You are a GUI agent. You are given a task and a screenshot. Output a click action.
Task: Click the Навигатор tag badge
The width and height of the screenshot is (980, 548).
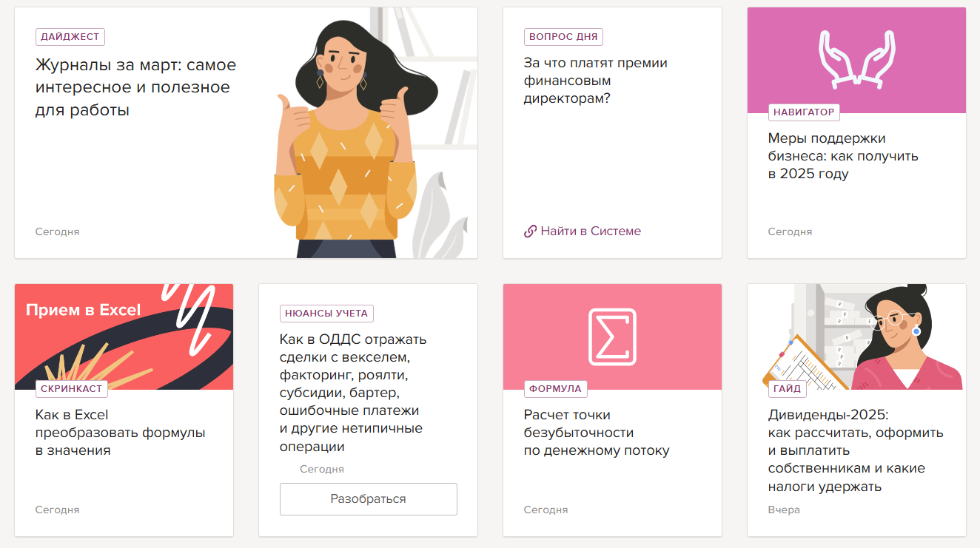(804, 112)
